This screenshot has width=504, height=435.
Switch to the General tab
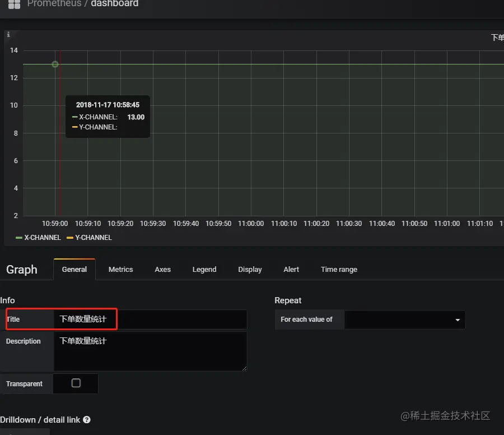coord(74,269)
